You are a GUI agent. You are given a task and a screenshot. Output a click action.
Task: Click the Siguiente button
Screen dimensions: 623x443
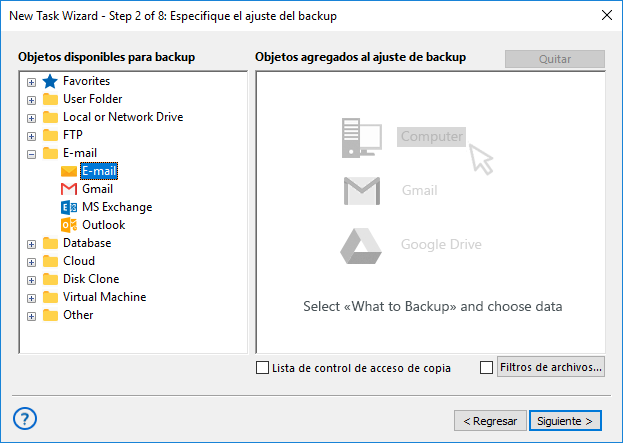(566, 420)
